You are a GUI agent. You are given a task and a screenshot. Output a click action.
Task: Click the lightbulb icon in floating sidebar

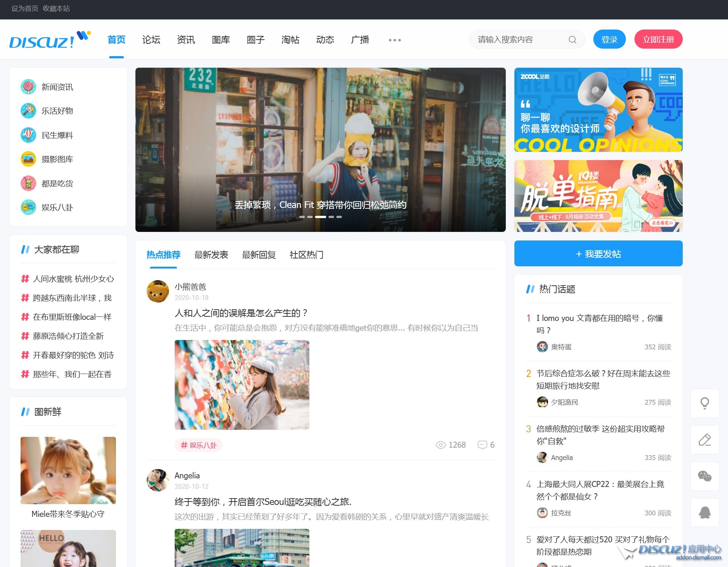tap(705, 403)
